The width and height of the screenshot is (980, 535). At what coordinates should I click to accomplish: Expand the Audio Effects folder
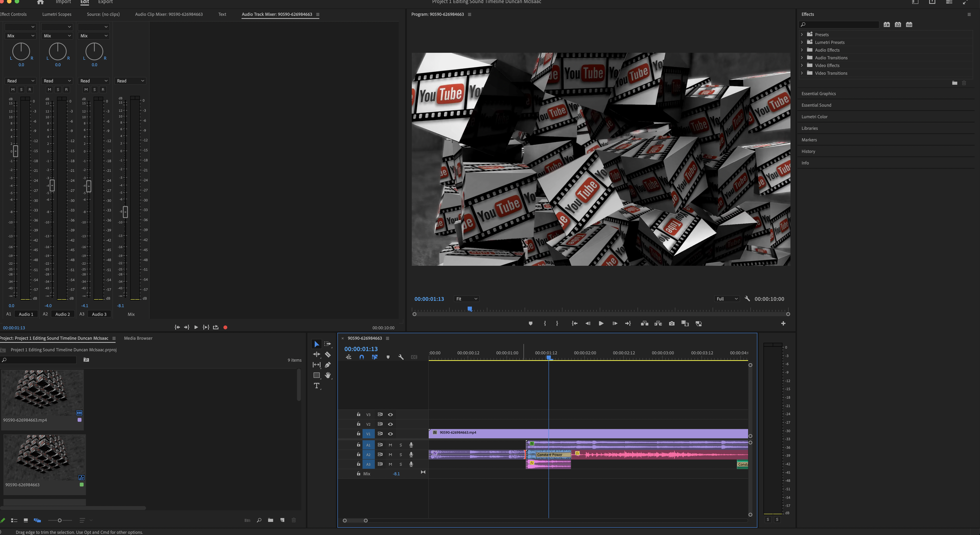[802, 50]
